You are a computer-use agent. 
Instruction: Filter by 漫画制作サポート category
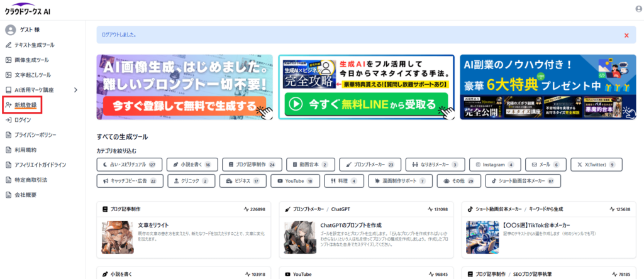(x=400, y=180)
